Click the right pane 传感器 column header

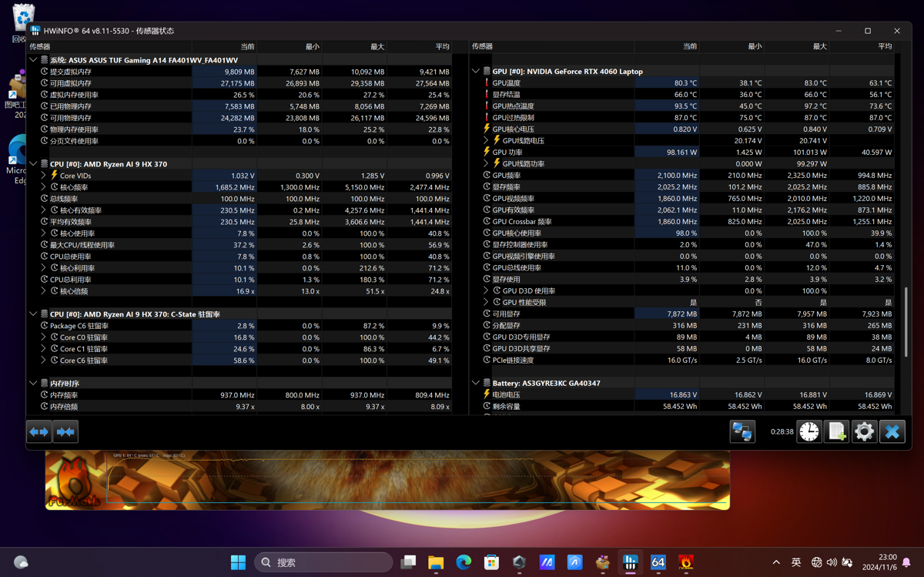click(x=551, y=47)
